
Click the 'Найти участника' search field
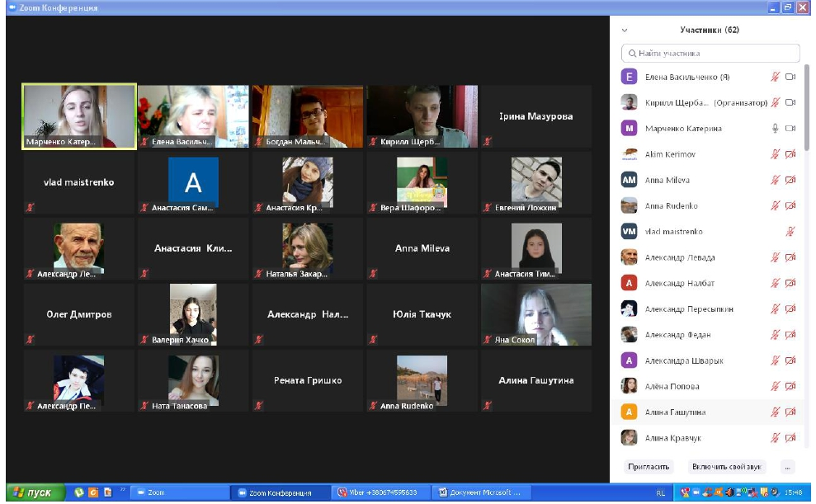tap(710, 54)
